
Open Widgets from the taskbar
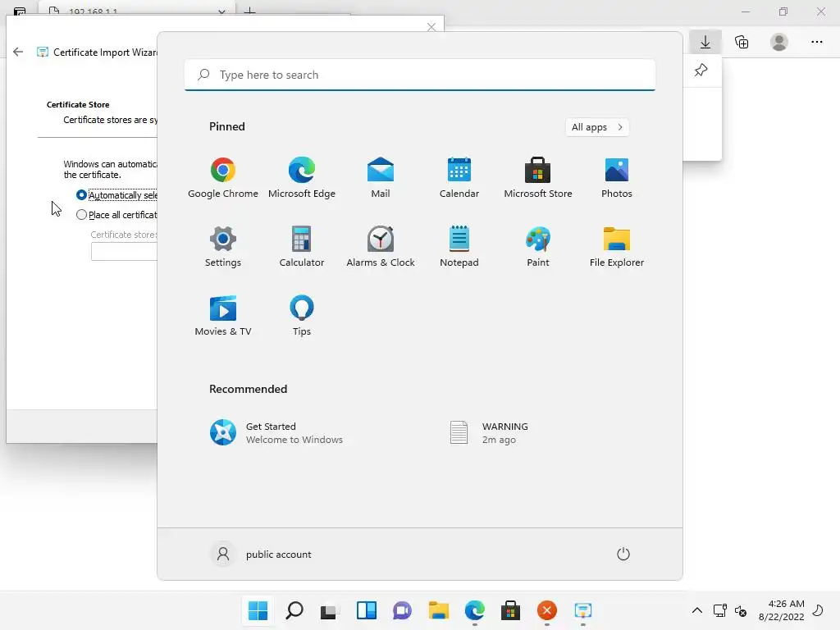pyautogui.click(x=367, y=610)
